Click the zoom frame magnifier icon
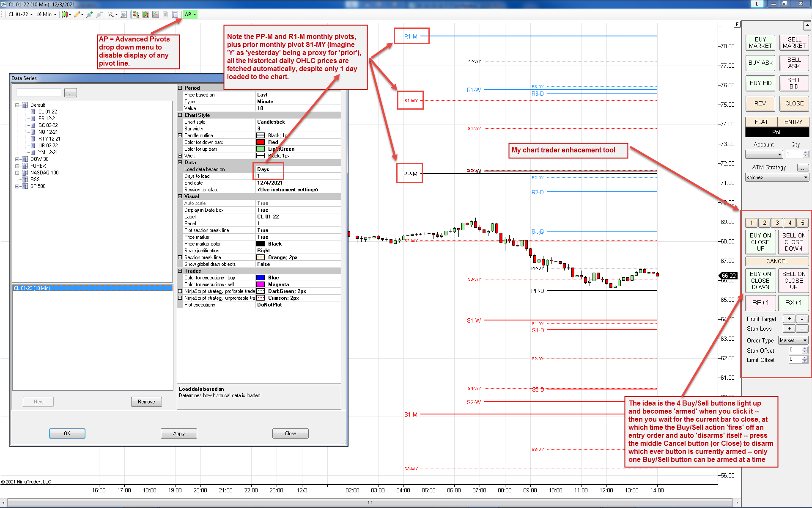 pos(123,14)
